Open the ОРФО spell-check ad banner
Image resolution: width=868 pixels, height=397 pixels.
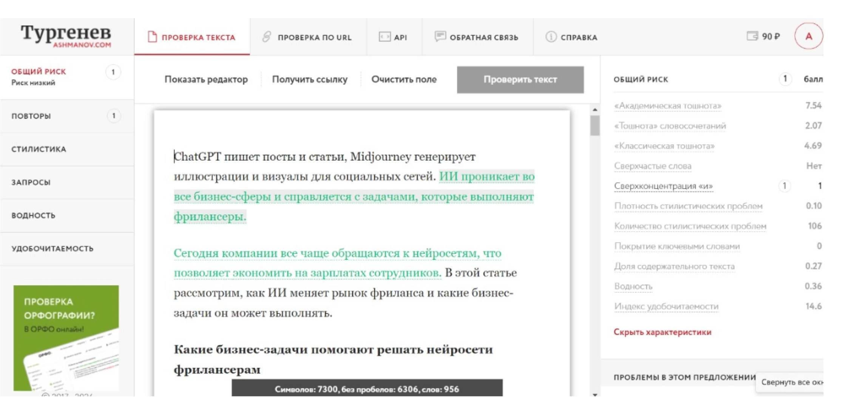pyautogui.click(x=66, y=338)
